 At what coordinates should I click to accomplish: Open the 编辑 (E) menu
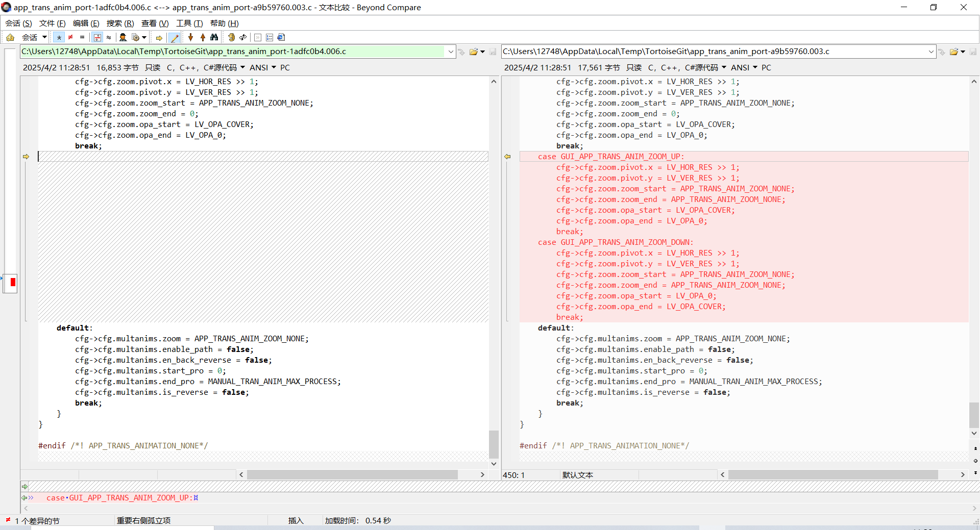(86, 23)
